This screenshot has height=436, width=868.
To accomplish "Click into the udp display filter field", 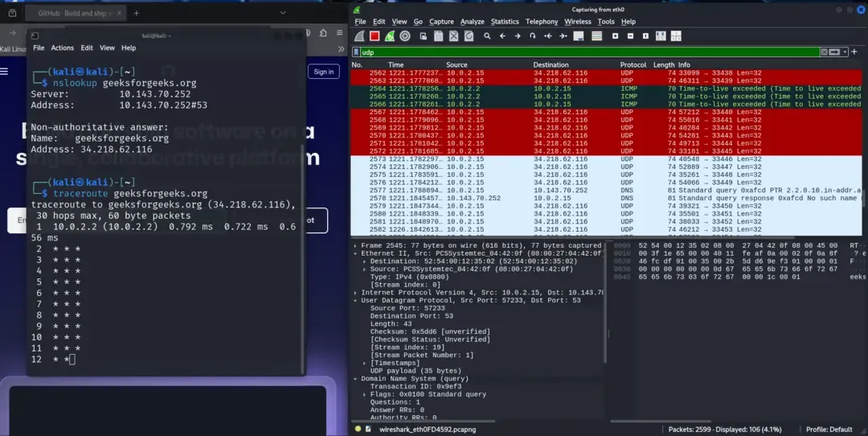I will (590, 52).
